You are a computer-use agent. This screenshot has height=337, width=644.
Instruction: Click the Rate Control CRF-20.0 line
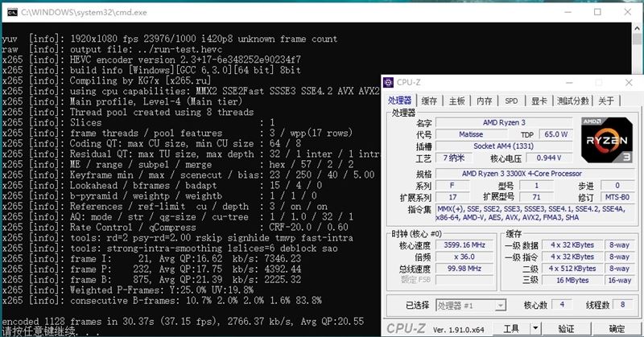click(x=175, y=227)
